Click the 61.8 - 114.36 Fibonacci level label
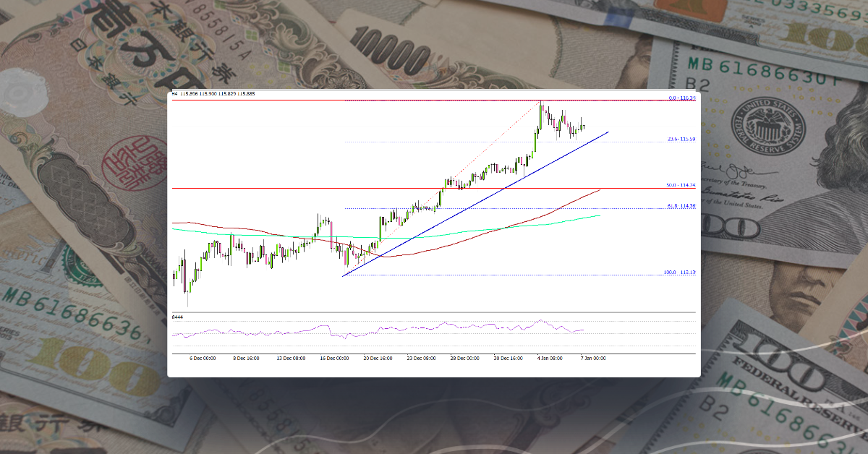 click(678, 206)
